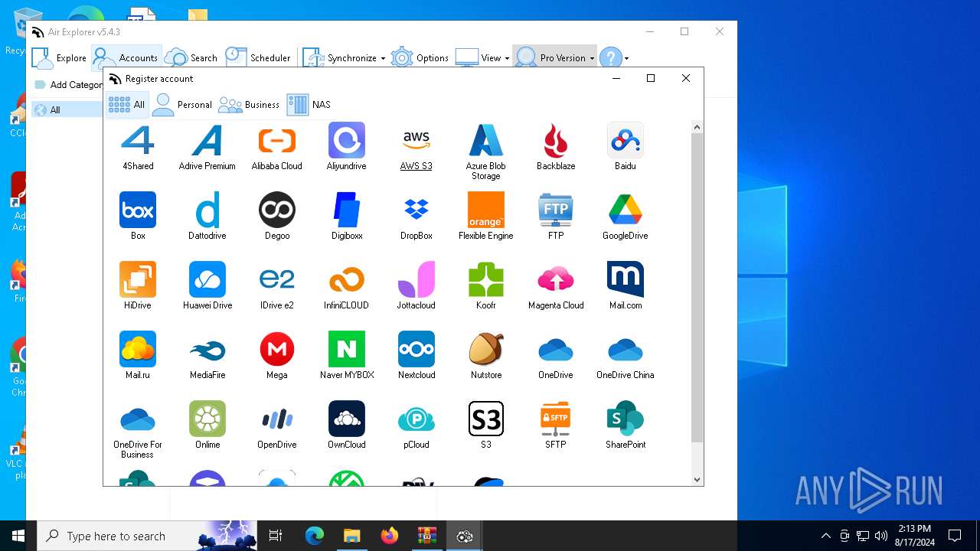
Task: Click the taskbar search box
Action: pyautogui.click(x=147, y=536)
